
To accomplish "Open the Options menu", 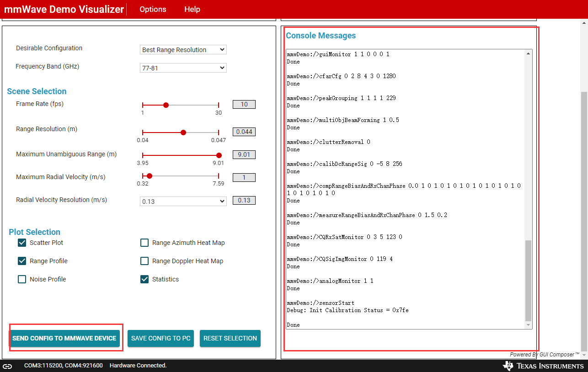I will (x=153, y=9).
